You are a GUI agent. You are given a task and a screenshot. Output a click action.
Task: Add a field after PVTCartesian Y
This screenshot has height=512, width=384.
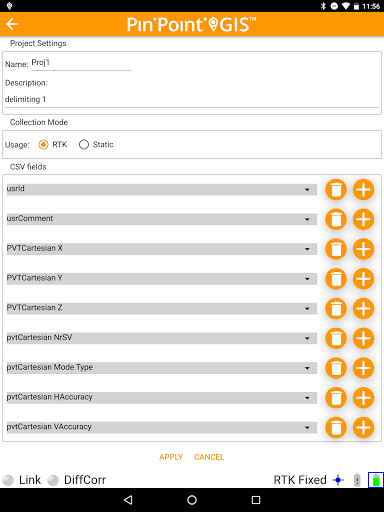363,279
